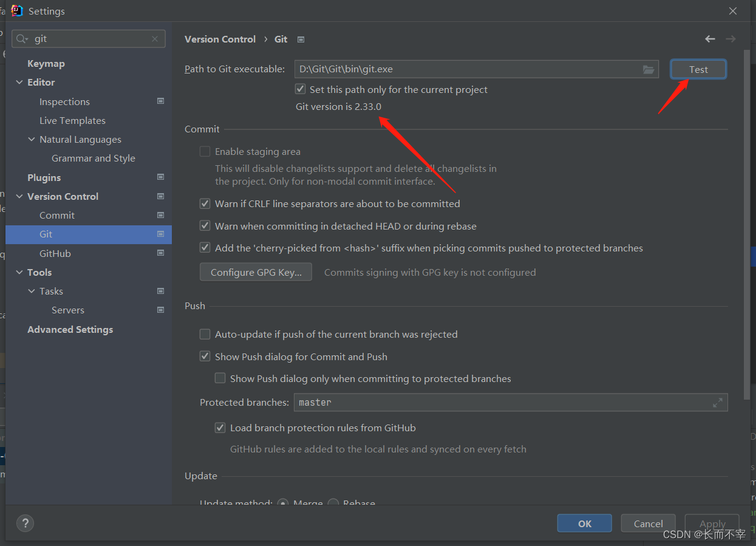Toggle 'cherry-picked from <hash>' suffix checkbox
This screenshot has height=546, width=756.
(x=205, y=248)
